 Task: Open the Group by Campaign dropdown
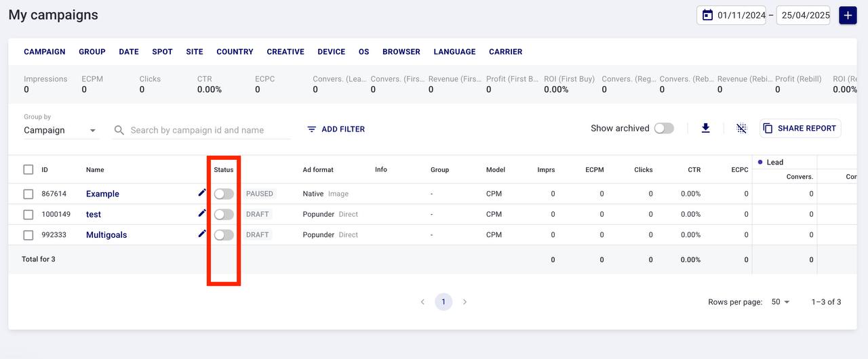click(61, 130)
